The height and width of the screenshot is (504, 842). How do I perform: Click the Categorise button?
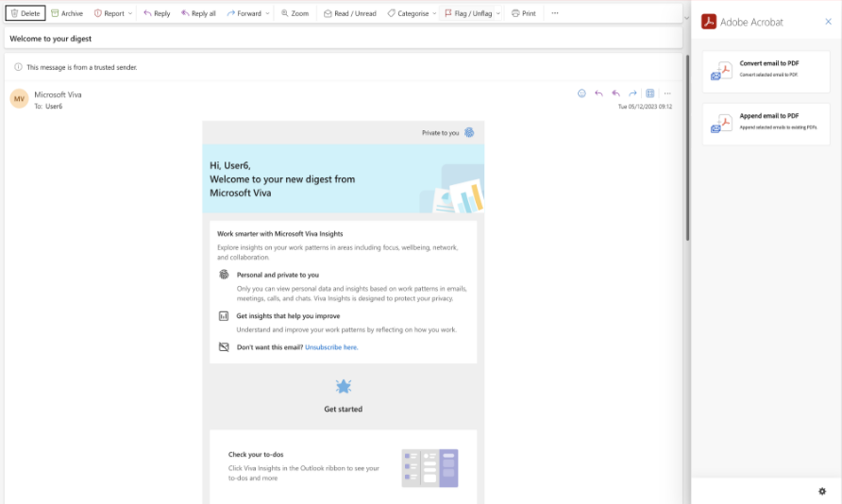[x=408, y=13]
